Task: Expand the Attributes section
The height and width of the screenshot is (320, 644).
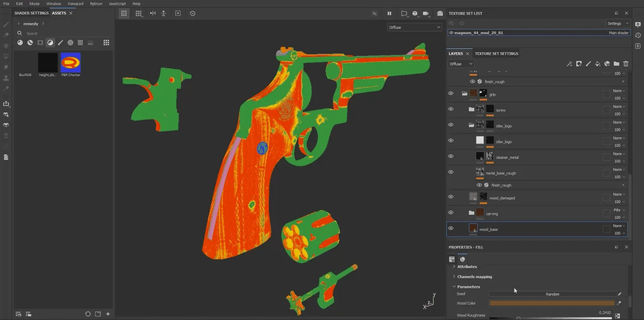Action: [x=454, y=267]
